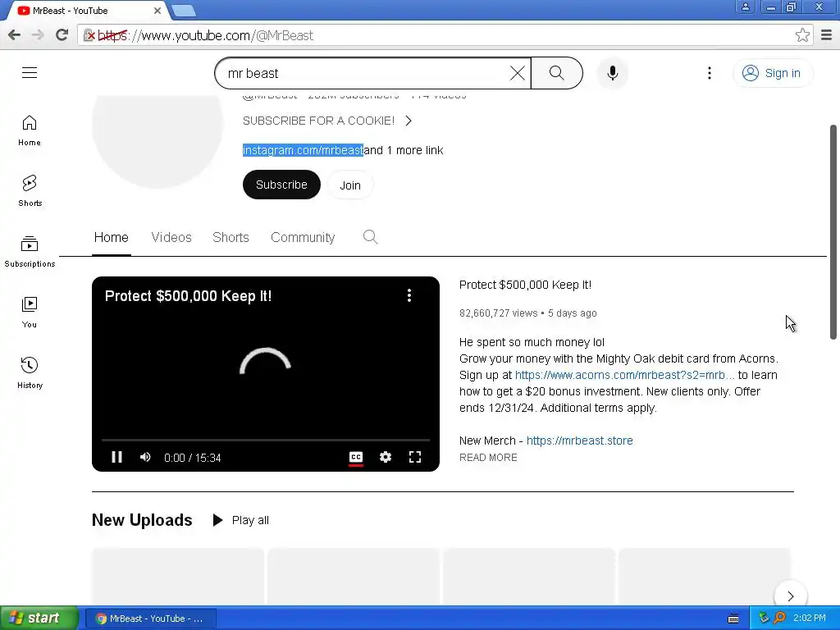Toggle closed captions on the video
The height and width of the screenshot is (630, 840).
[x=356, y=458]
